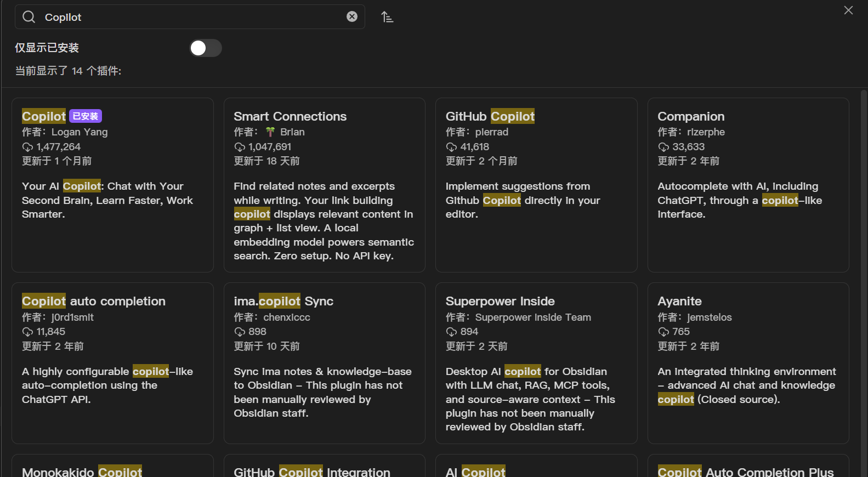Click the Copilot search input field
The height and width of the screenshot is (477, 868).
tap(190, 17)
